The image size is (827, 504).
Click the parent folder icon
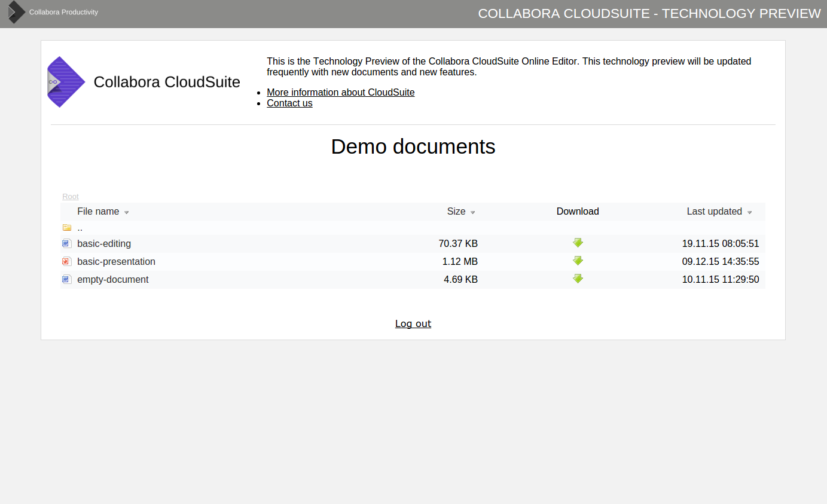(67, 228)
